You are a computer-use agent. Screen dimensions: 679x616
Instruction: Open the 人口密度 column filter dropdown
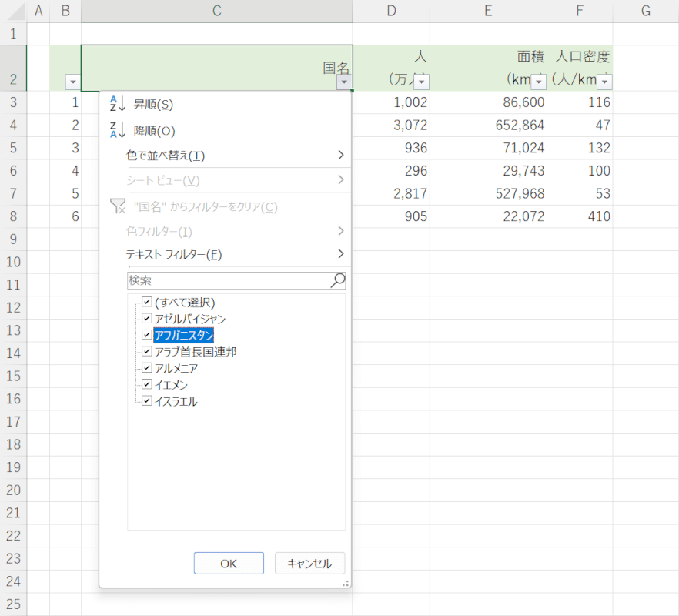pyautogui.click(x=604, y=82)
